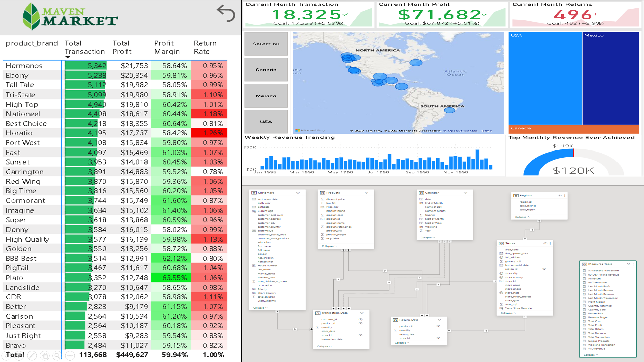Click the pen edit icon near Total
Screen dimensions: 644x362
(32, 355)
